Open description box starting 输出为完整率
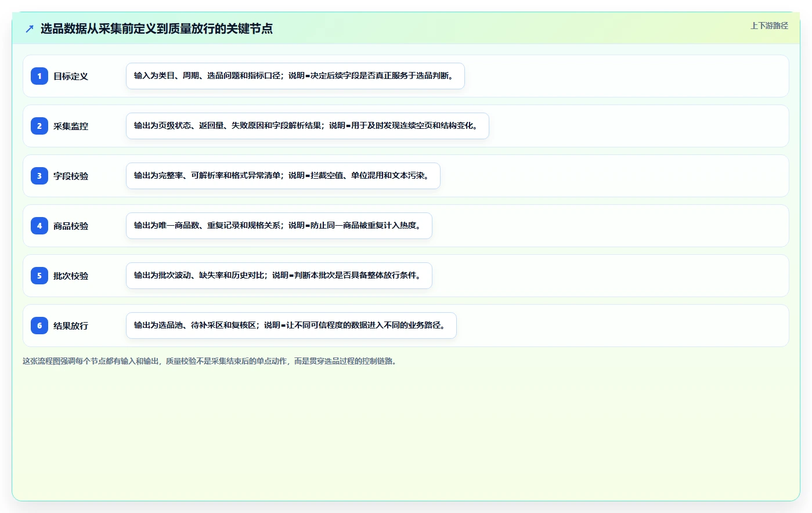812x513 pixels. tap(283, 176)
